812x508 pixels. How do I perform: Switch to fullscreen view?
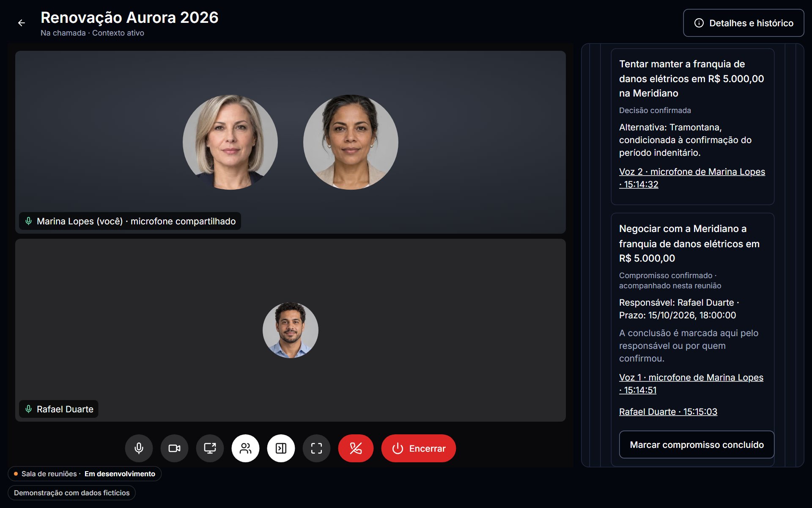tap(316, 448)
